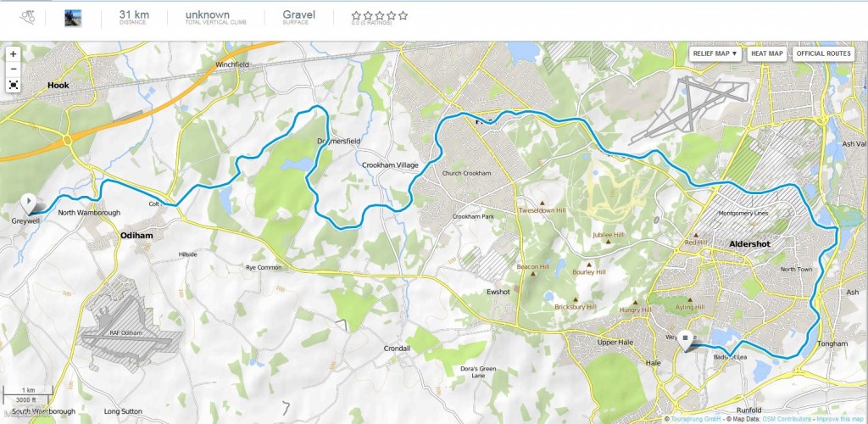Select the route start marker near Greywell
The height and width of the screenshot is (424, 868).
[x=28, y=204]
